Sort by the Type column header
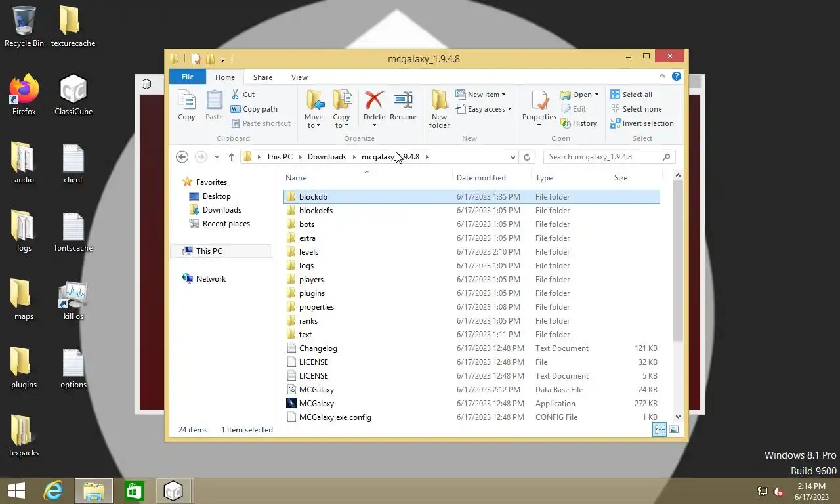 click(x=570, y=178)
